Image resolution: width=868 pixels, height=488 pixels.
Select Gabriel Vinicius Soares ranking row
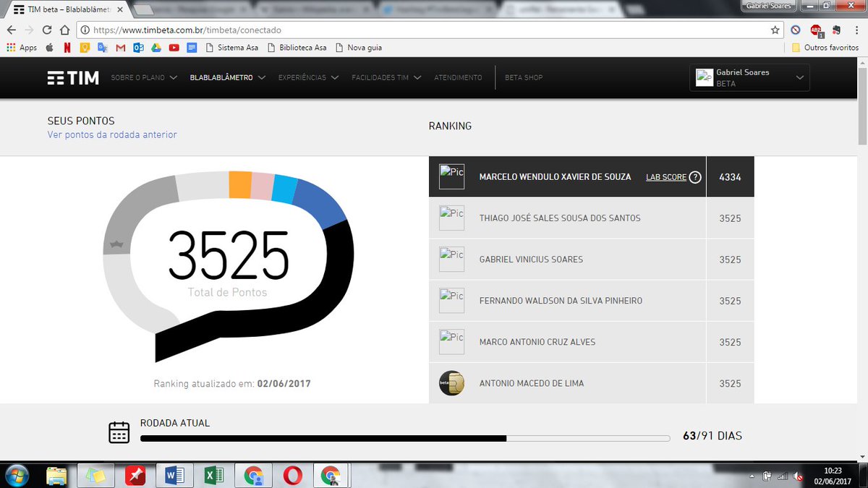pyautogui.click(x=592, y=260)
